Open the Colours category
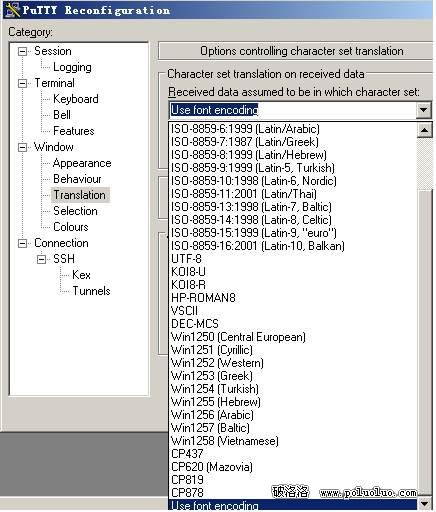The image size is (436, 512). pos(71,227)
